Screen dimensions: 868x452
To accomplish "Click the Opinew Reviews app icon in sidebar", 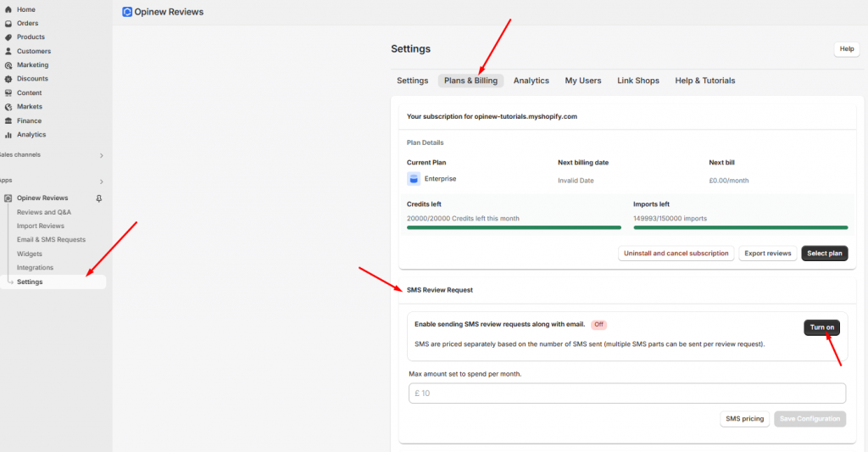I will [x=8, y=198].
